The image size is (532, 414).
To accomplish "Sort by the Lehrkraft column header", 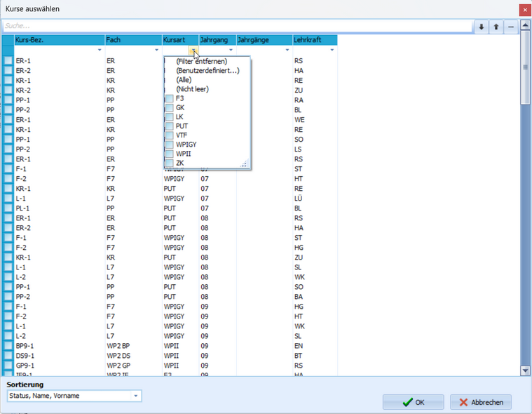I will pyautogui.click(x=315, y=40).
